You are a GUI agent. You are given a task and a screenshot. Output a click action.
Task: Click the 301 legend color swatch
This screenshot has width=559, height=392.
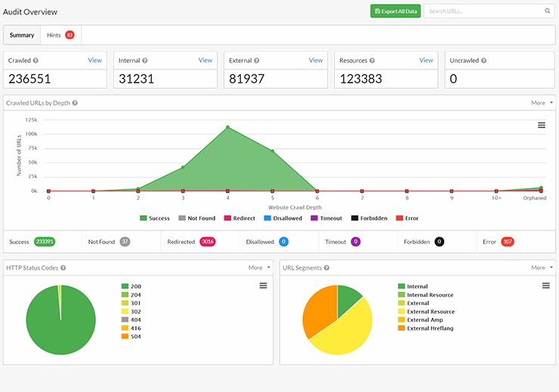[x=125, y=303]
